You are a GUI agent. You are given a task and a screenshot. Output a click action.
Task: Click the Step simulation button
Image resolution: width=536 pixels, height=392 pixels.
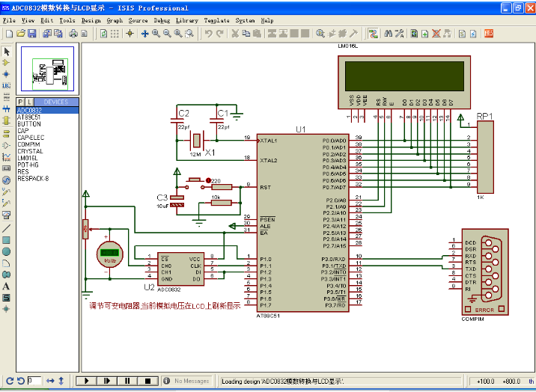[x=107, y=380]
